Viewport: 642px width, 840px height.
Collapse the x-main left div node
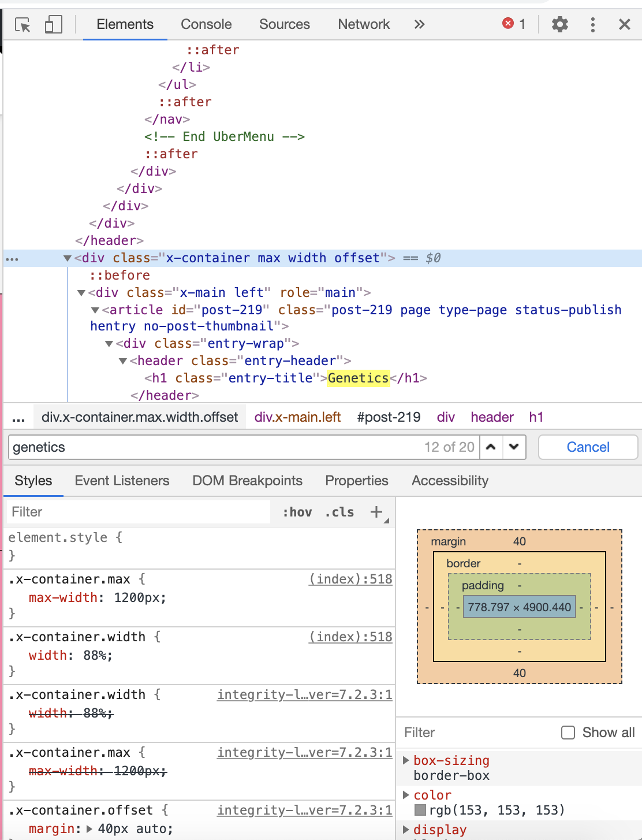[81, 293]
